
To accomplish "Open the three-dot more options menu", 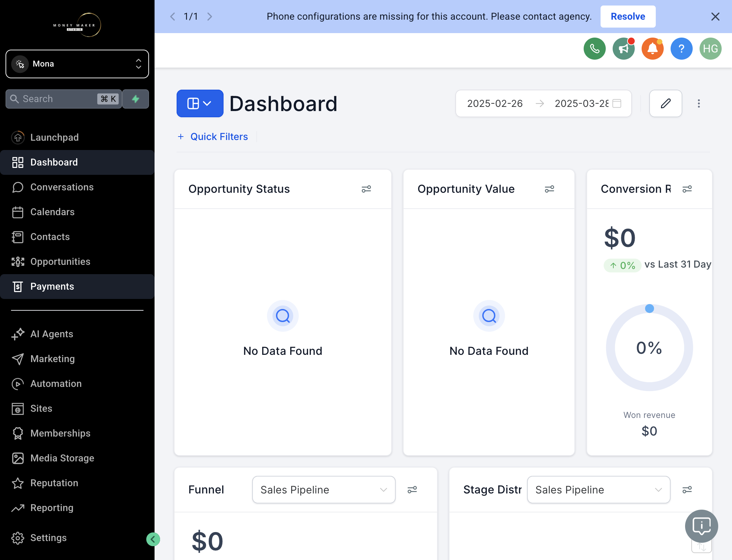I will click(x=699, y=103).
